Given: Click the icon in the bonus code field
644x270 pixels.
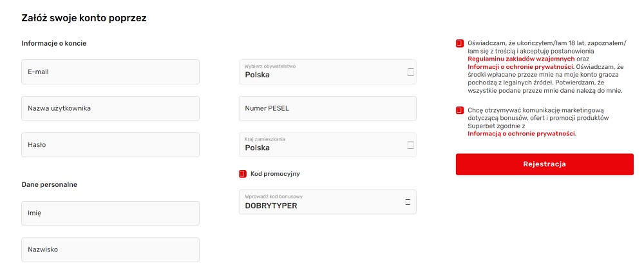Looking at the screenshot, I should pyautogui.click(x=408, y=202).
